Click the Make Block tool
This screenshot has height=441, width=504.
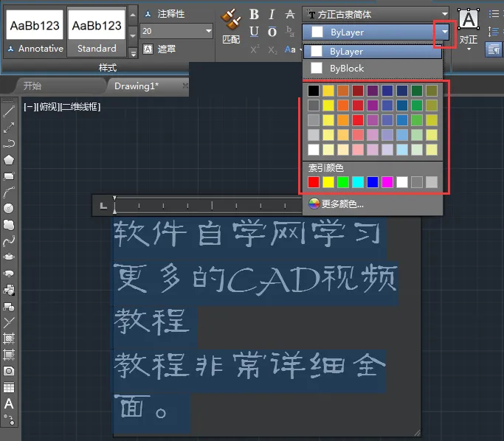tap(9, 307)
